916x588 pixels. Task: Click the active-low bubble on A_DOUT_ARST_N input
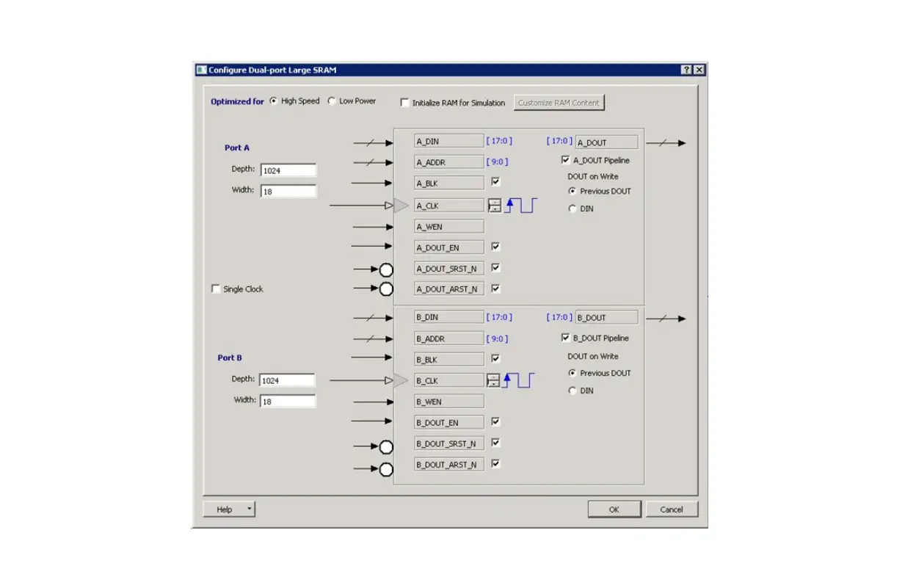387,288
